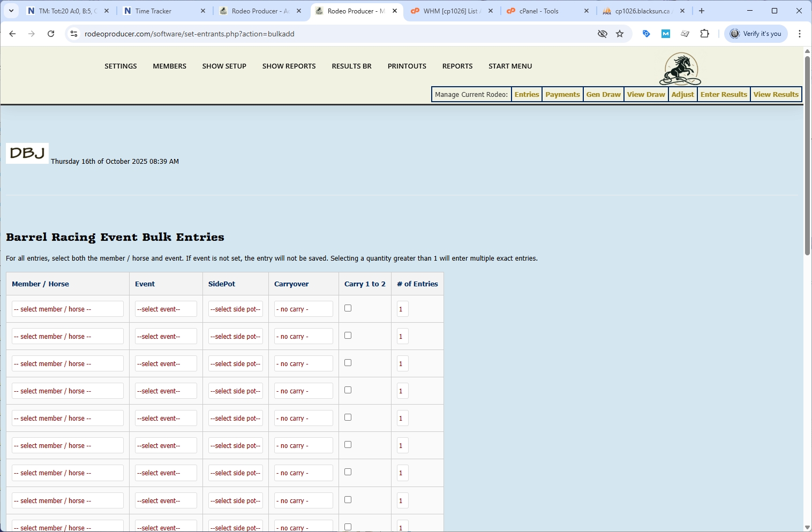Navigate back using the back arrow
The width and height of the screenshot is (812, 532).
tap(12, 34)
